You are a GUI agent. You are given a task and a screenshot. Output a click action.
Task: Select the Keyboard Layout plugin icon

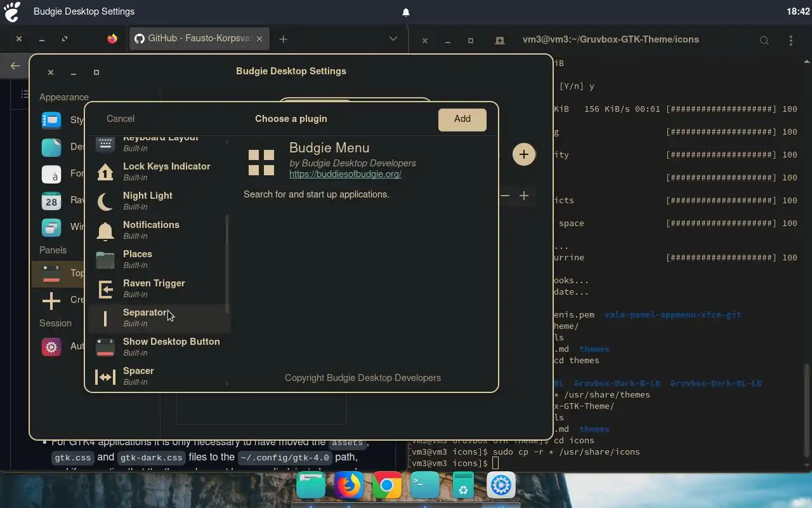pyautogui.click(x=105, y=144)
